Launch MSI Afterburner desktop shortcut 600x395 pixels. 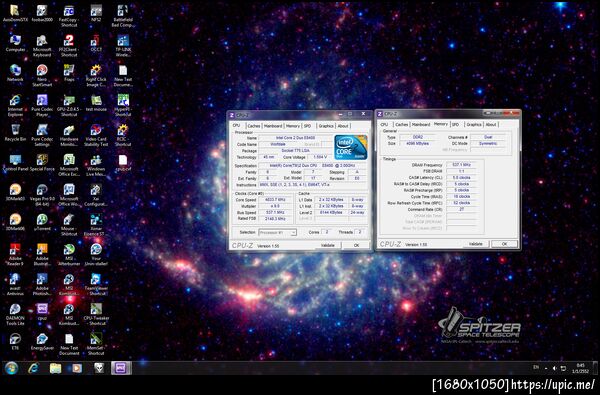pos(69,255)
